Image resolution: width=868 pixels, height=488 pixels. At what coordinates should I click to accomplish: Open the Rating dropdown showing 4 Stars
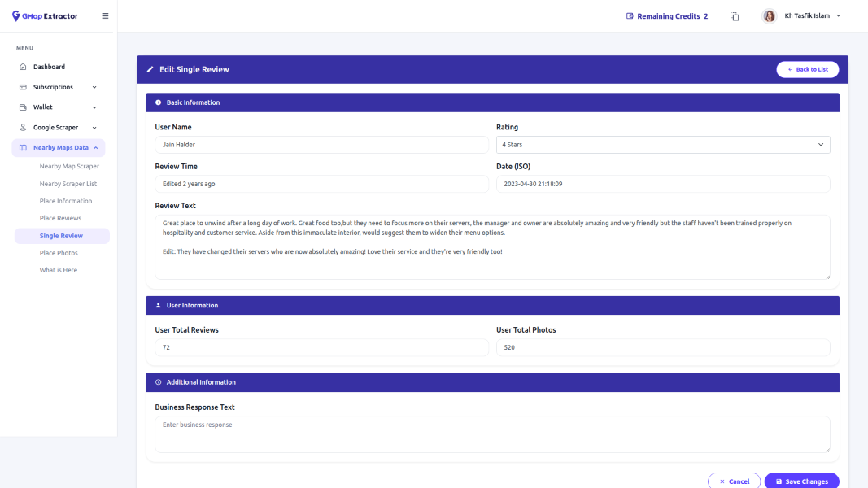[662, 145]
